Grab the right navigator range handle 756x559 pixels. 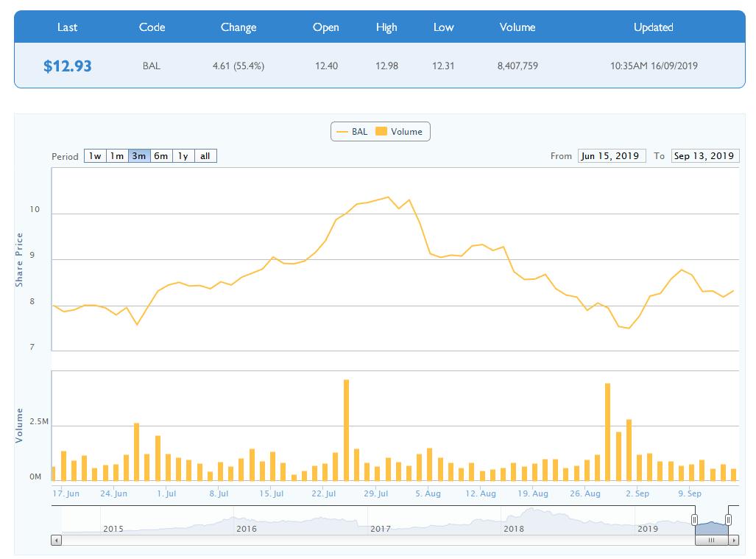pos(728,520)
